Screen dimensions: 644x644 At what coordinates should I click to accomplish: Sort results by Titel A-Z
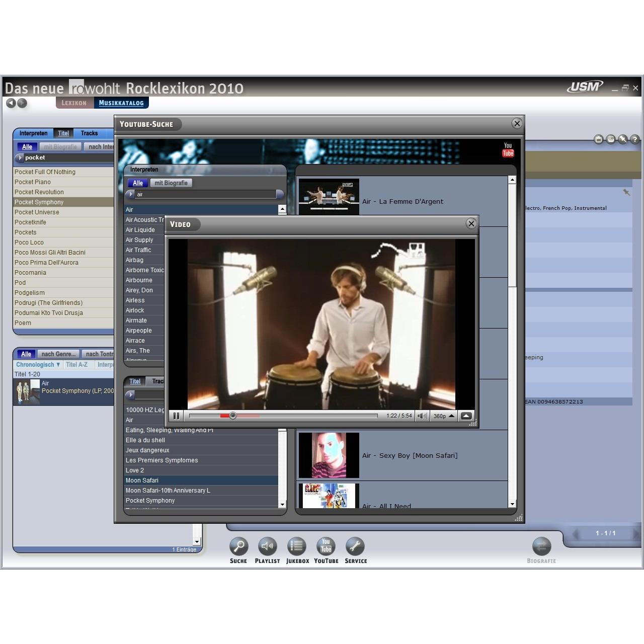[x=76, y=365]
